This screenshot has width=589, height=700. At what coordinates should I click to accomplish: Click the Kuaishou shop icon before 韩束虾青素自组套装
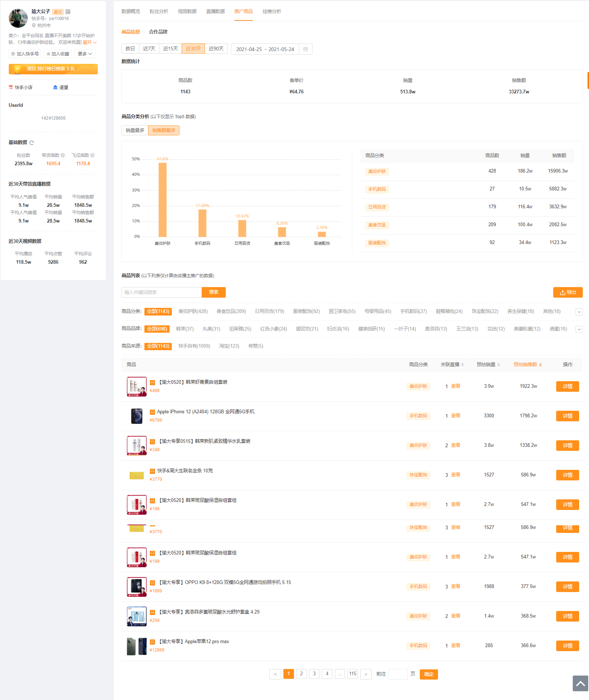point(152,382)
